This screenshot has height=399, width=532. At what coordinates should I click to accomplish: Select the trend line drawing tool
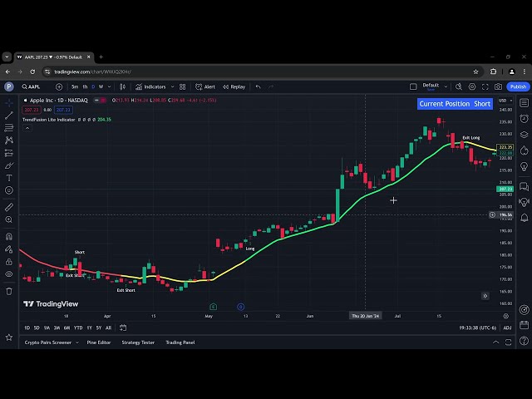(x=9, y=116)
